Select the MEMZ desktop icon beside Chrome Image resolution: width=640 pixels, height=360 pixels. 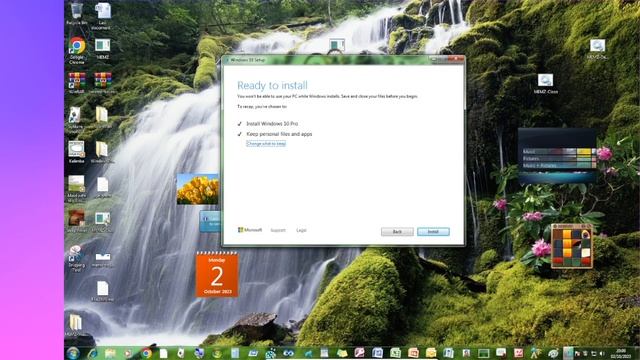click(102, 49)
